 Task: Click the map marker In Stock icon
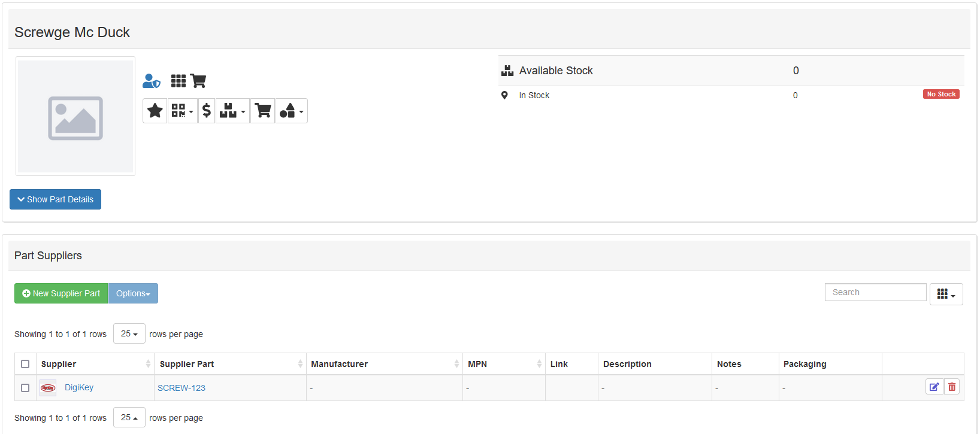point(504,95)
